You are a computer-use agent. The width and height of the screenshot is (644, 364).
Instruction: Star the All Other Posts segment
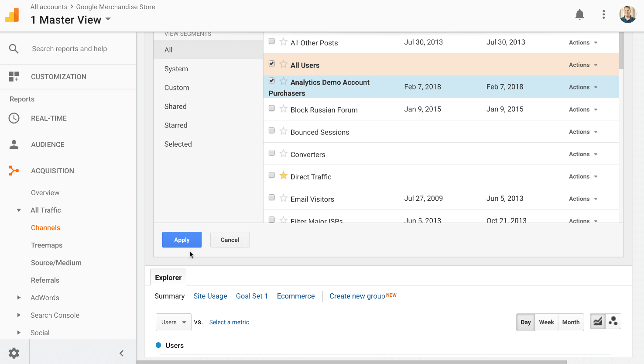283,42
